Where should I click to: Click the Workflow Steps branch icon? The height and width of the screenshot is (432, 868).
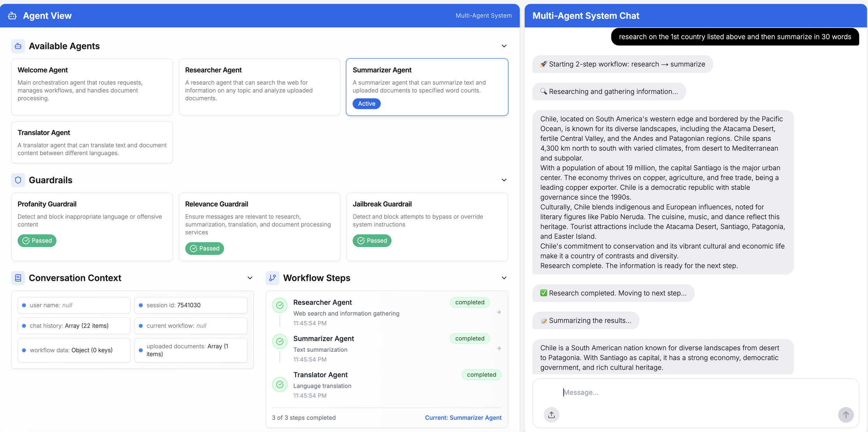coord(272,278)
